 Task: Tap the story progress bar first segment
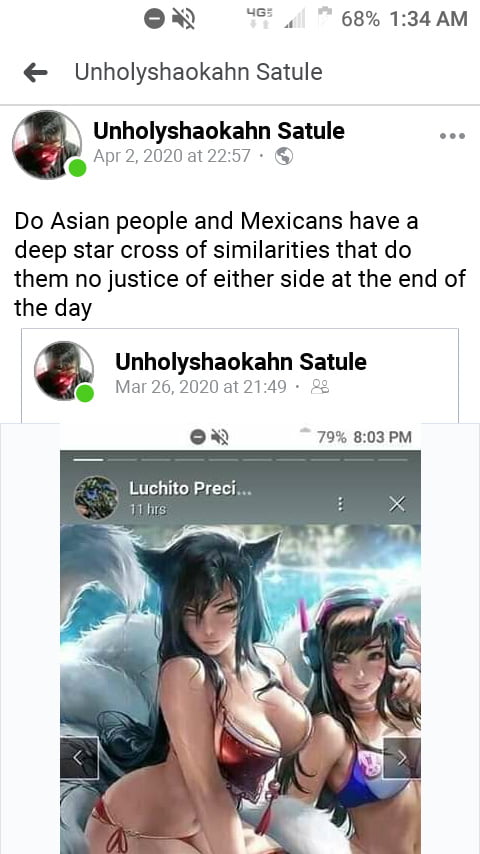tap(88, 460)
